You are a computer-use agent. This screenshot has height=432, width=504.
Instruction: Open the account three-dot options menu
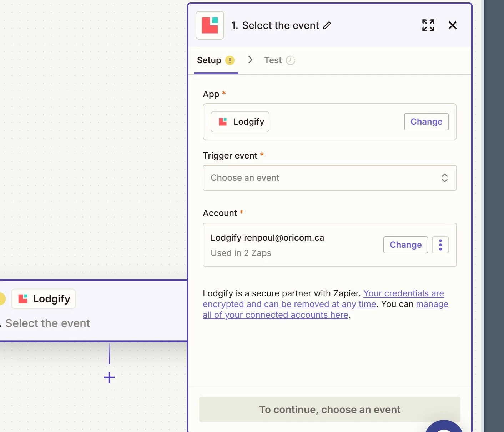[x=440, y=245]
